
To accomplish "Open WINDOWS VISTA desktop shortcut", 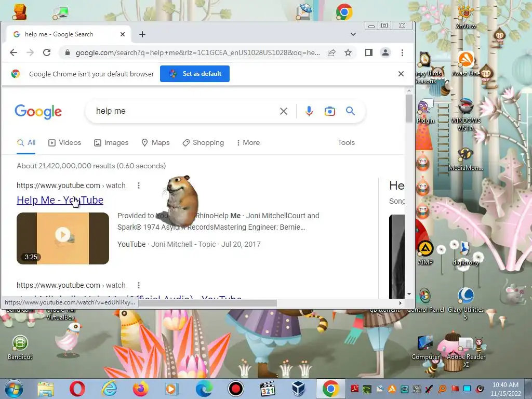I will coord(465,115).
